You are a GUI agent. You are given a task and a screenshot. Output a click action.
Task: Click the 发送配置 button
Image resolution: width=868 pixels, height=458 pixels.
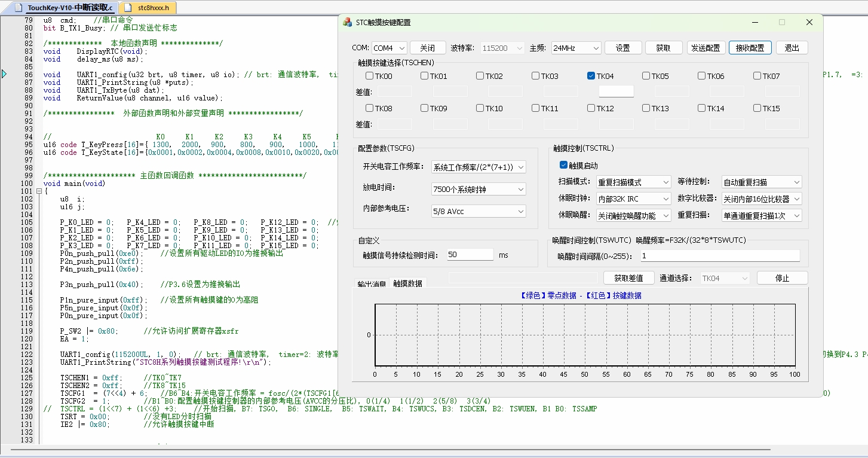pyautogui.click(x=706, y=48)
